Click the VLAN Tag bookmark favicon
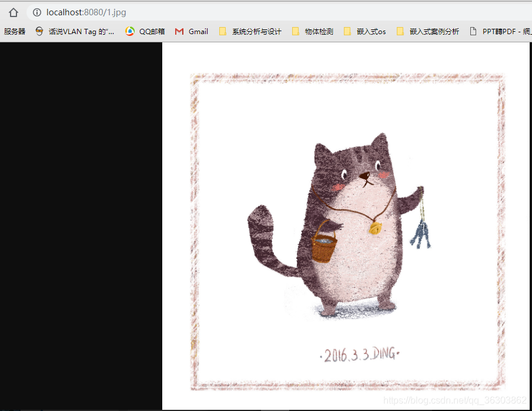Screen dimensions: 532x411 pyautogui.click(x=39, y=32)
